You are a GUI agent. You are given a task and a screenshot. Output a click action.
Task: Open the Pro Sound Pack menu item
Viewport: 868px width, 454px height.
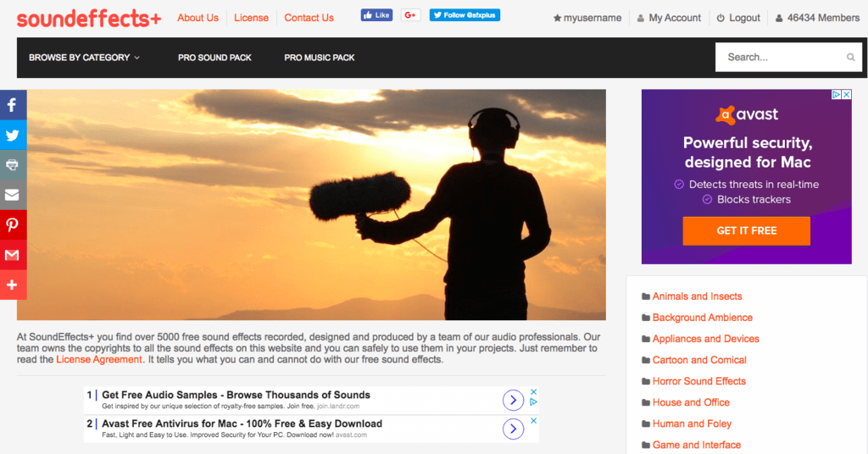point(214,58)
